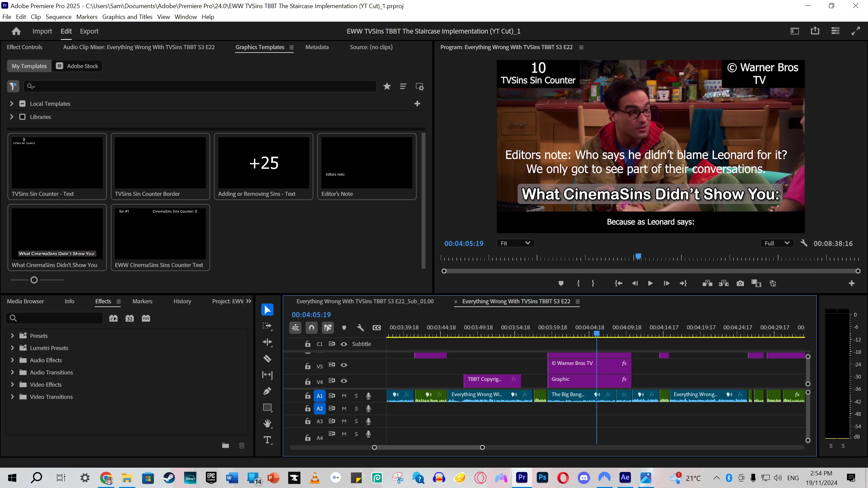Play the sequence in Program monitor

tap(650, 283)
